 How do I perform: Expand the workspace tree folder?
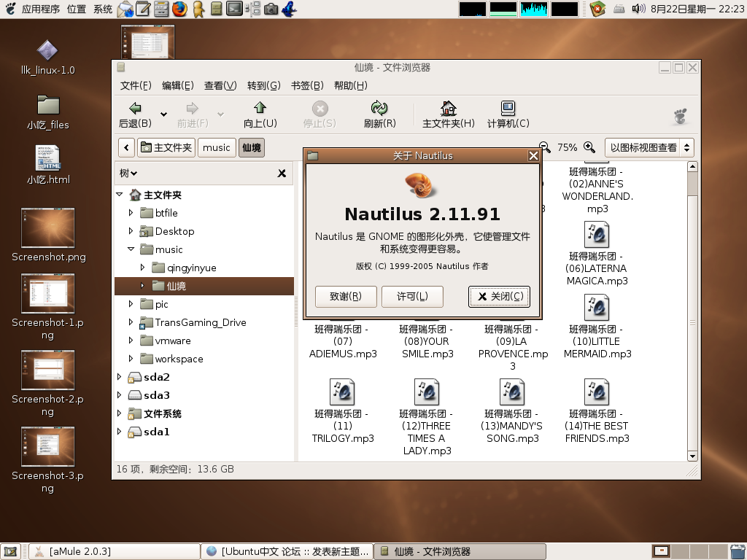131,359
